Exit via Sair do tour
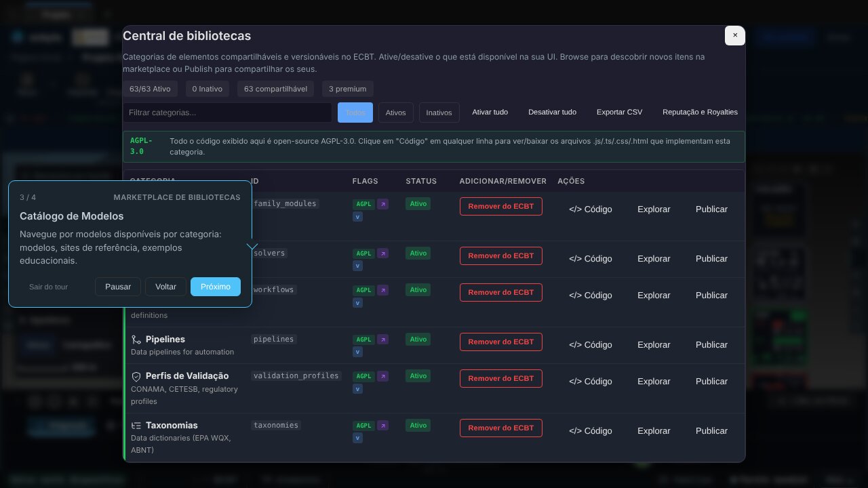This screenshot has width=868, height=488. coord(49,287)
